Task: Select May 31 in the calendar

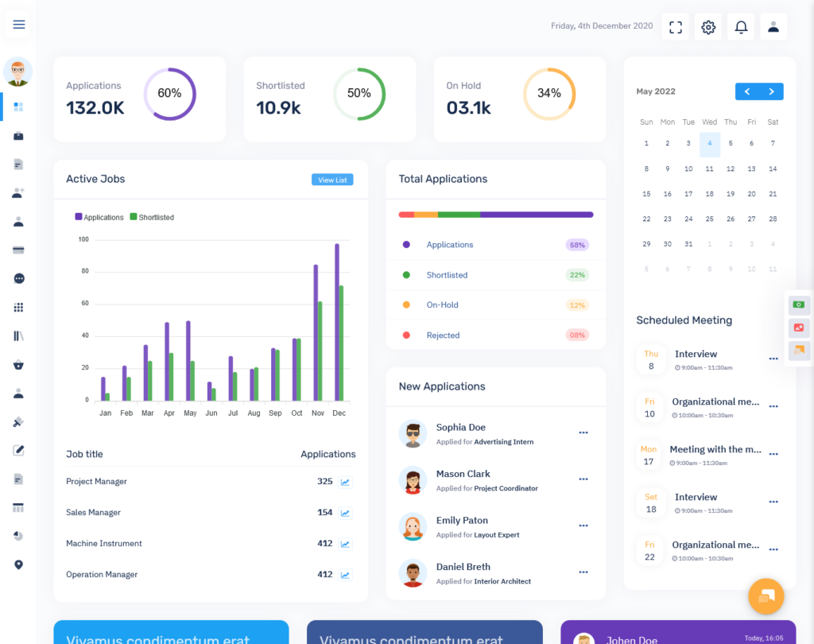Action: coord(688,244)
